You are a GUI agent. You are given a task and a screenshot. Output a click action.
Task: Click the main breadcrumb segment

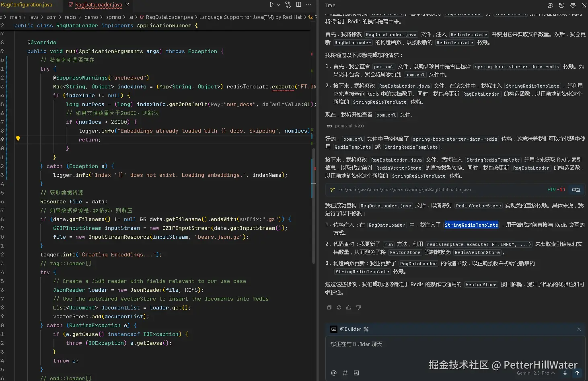click(16, 17)
